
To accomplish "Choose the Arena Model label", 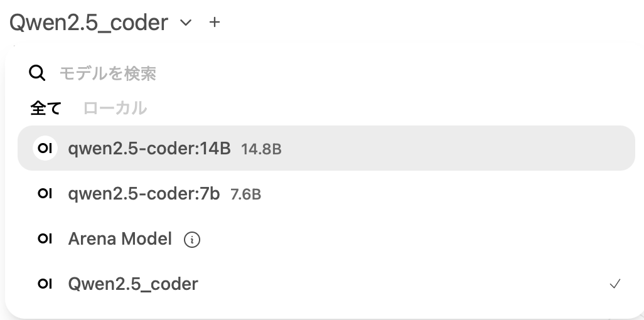I will point(120,239).
